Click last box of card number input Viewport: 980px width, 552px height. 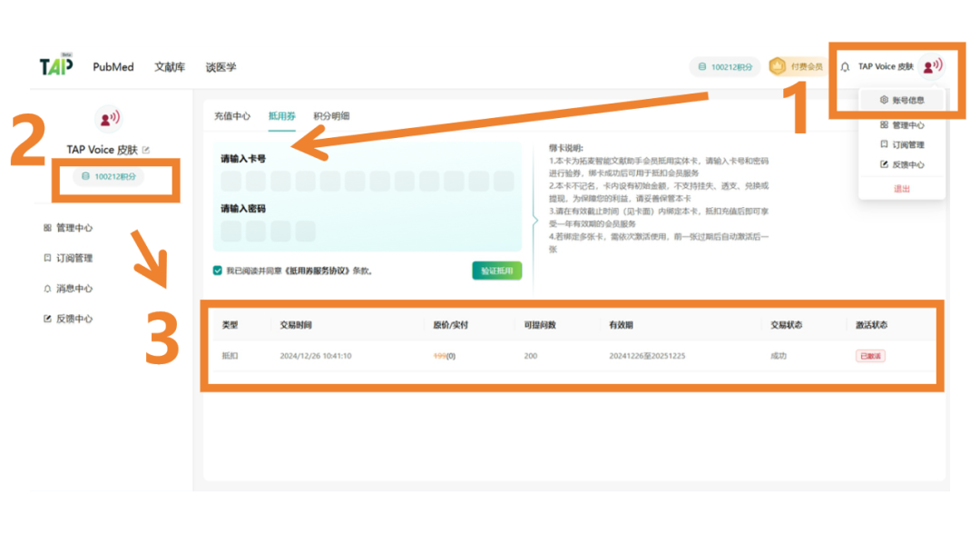point(504,182)
